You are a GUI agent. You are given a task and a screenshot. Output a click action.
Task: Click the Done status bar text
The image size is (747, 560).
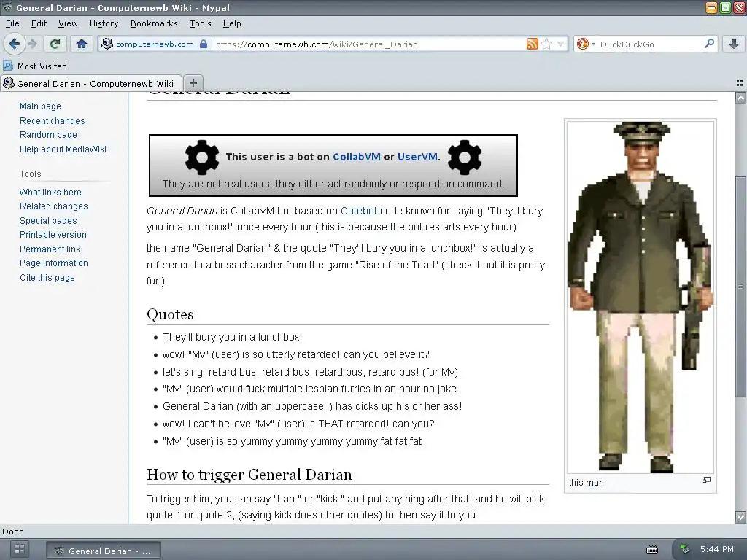point(13,532)
